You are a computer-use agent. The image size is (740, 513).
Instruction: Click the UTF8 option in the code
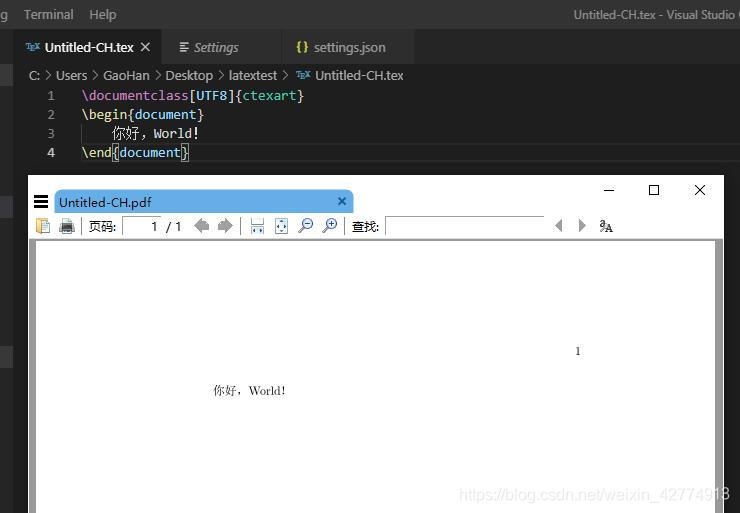(x=212, y=96)
